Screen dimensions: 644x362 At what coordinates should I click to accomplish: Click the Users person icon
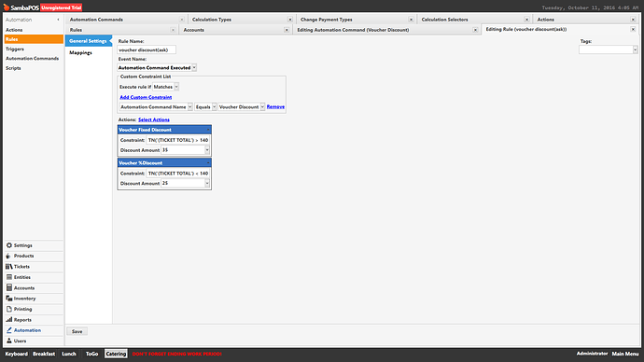click(x=9, y=341)
